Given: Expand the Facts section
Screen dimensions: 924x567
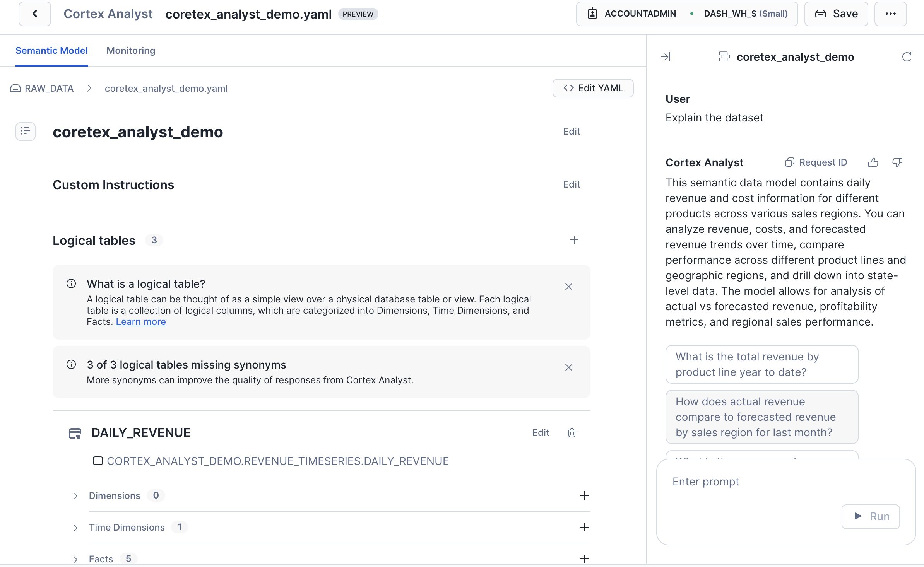Looking at the screenshot, I should [x=75, y=559].
